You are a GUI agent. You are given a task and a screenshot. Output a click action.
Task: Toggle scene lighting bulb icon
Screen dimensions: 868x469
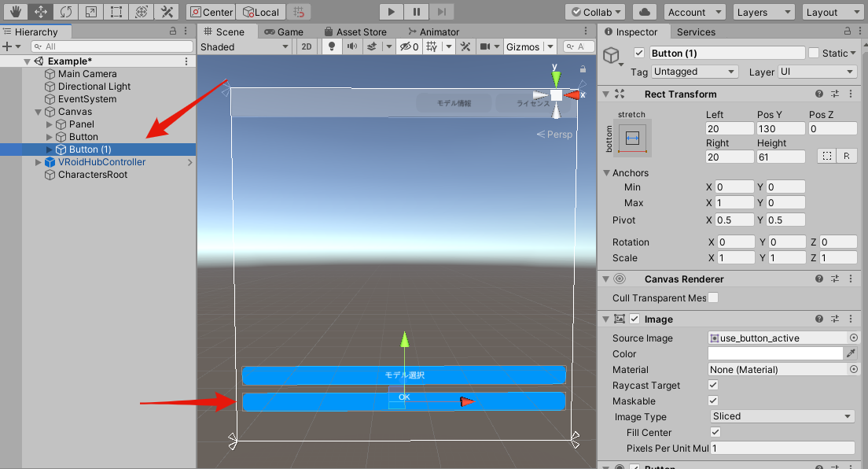(x=332, y=46)
